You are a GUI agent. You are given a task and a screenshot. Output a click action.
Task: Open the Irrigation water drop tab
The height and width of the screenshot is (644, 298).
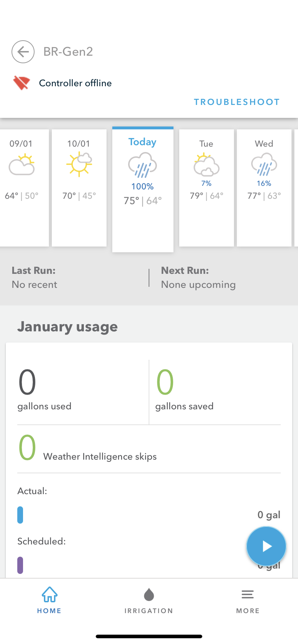149,595
